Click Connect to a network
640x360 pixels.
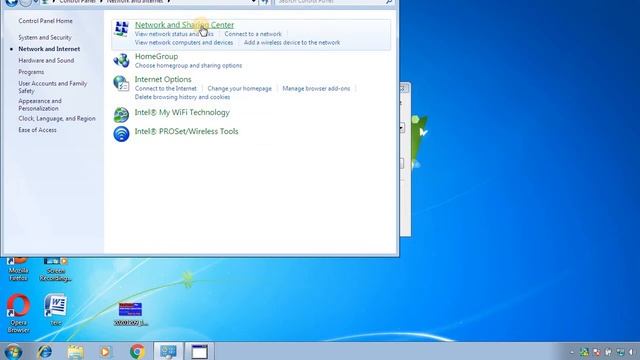253,34
